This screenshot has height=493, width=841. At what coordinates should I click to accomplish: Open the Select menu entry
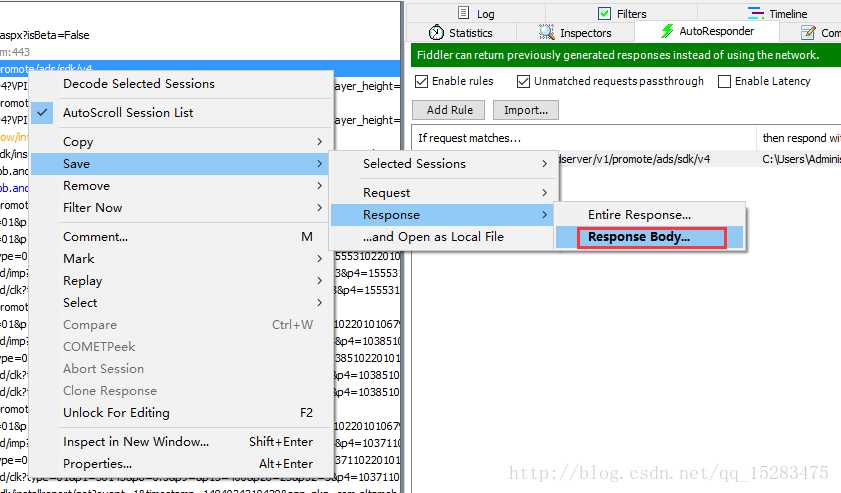[181, 303]
